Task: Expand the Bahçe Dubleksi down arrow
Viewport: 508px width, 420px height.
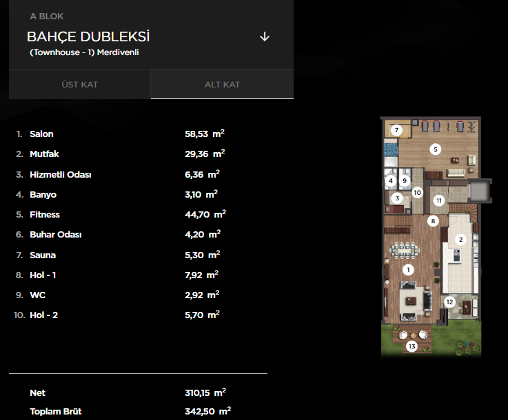Action: [265, 36]
